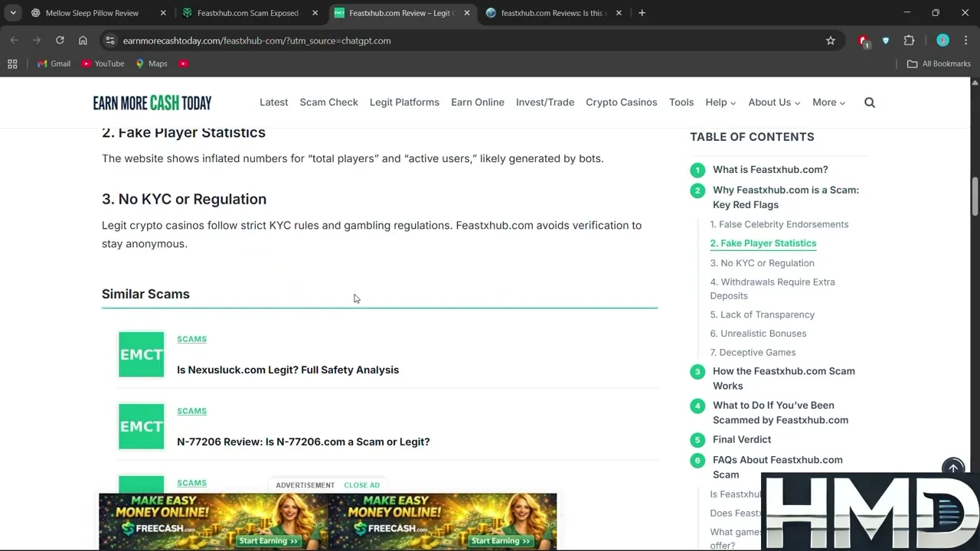980x551 pixels.
Task: Expand the About Us dropdown menu
Action: (x=774, y=103)
